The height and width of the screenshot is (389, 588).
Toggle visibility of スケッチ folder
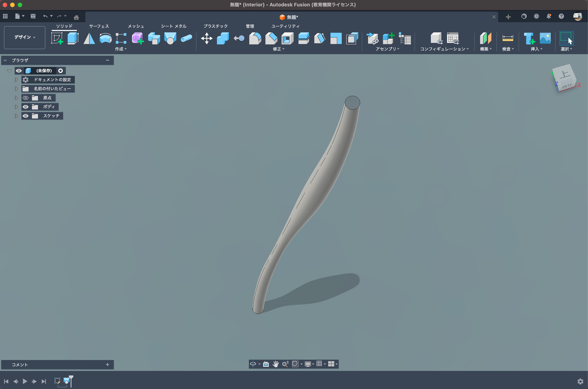(x=25, y=116)
